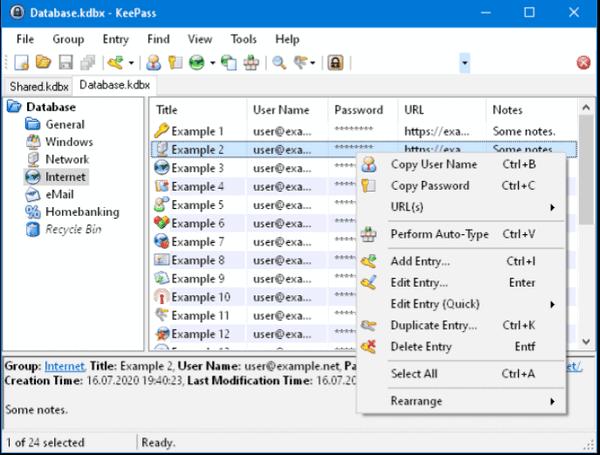The width and height of the screenshot is (600, 455).
Task: Open the Help menu
Action: point(287,39)
